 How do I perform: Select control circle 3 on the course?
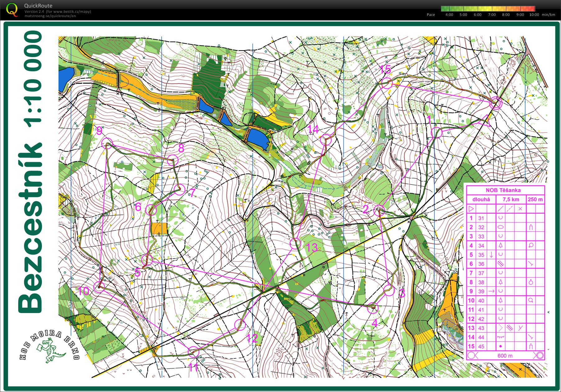pyautogui.click(x=389, y=290)
